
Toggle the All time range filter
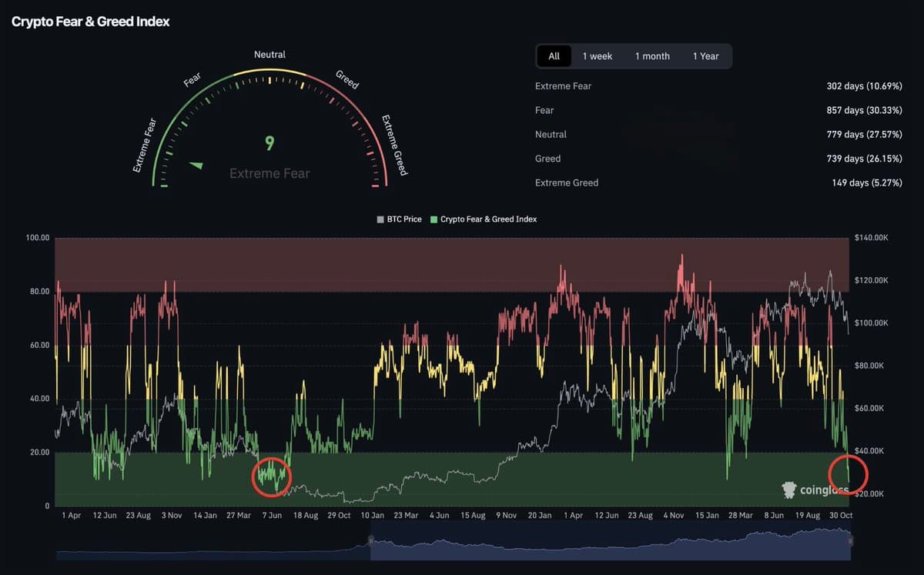(x=554, y=55)
